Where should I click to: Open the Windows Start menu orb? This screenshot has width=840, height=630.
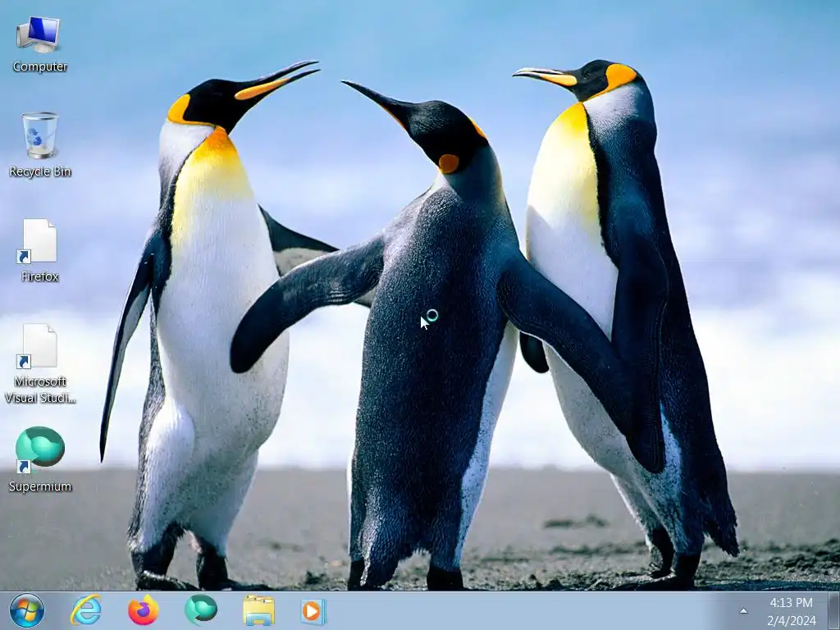point(26,610)
